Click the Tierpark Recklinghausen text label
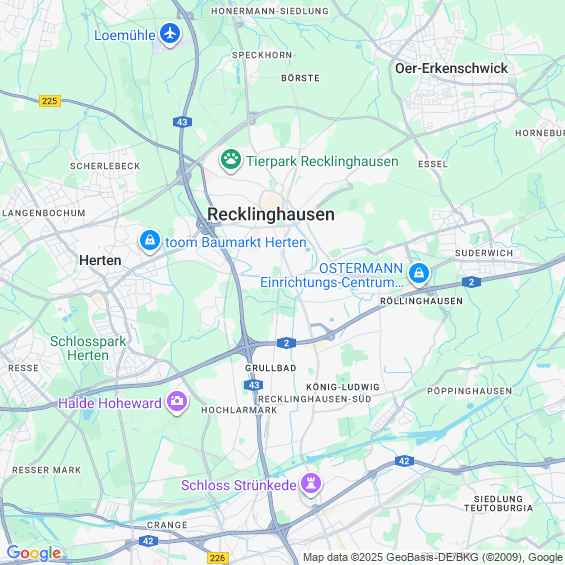Viewport: 565px width, 565px height. pos(322,161)
